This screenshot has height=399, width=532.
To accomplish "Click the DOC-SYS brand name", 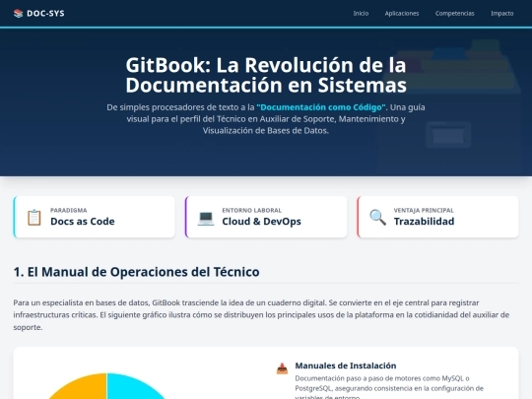I will [x=45, y=13].
